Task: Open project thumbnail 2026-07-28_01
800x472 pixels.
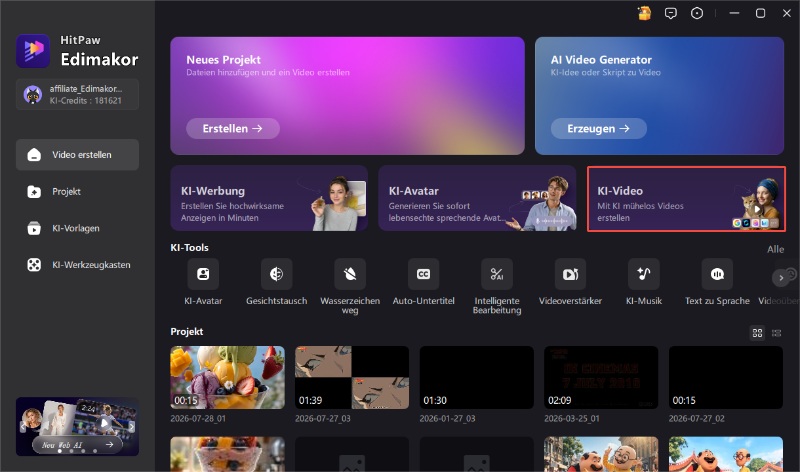Action: point(228,378)
